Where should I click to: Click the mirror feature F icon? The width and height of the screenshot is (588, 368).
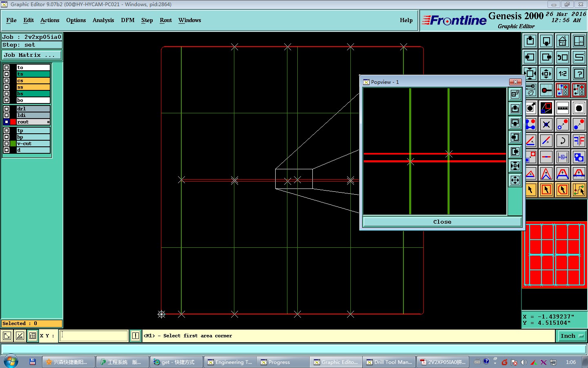pos(579,141)
